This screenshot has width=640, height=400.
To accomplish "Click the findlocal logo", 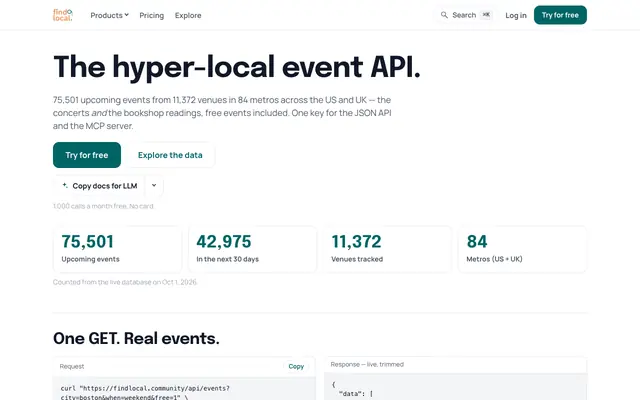I will click(x=63, y=15).
